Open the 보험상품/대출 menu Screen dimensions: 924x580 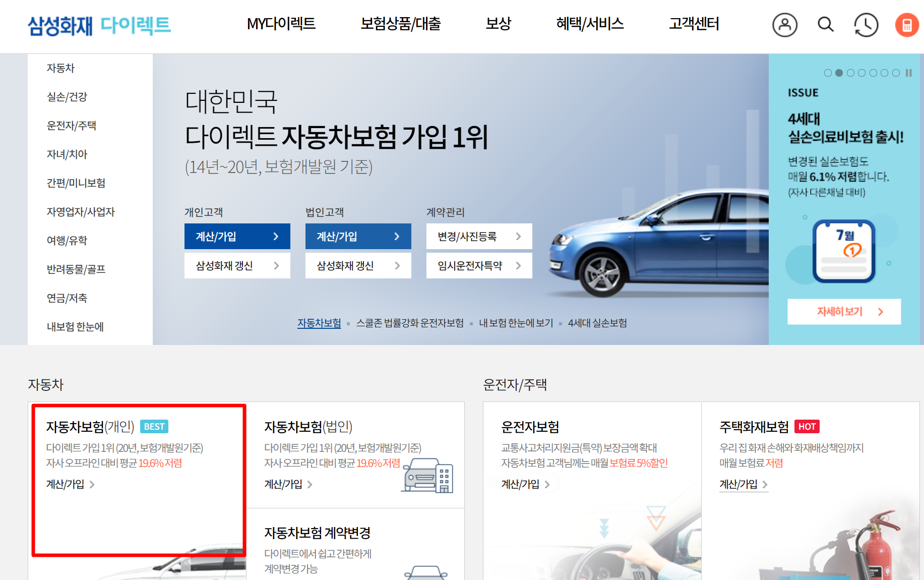pos(401,24)
